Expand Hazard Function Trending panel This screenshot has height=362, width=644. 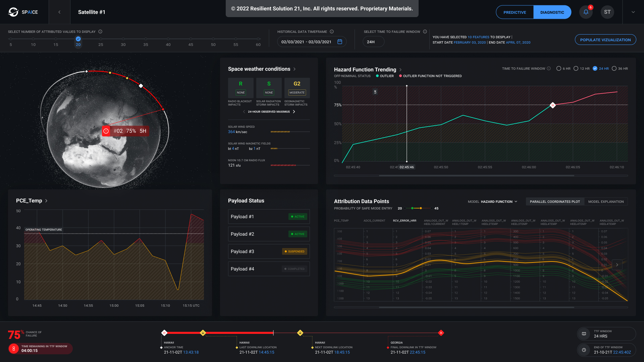(x=400, y=70)
